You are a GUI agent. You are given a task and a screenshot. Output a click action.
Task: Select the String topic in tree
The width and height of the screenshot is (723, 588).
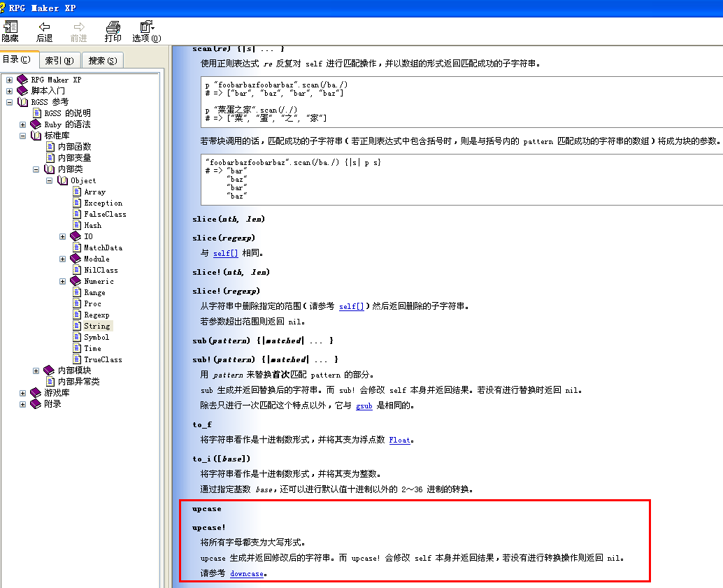tap(97, 326)
